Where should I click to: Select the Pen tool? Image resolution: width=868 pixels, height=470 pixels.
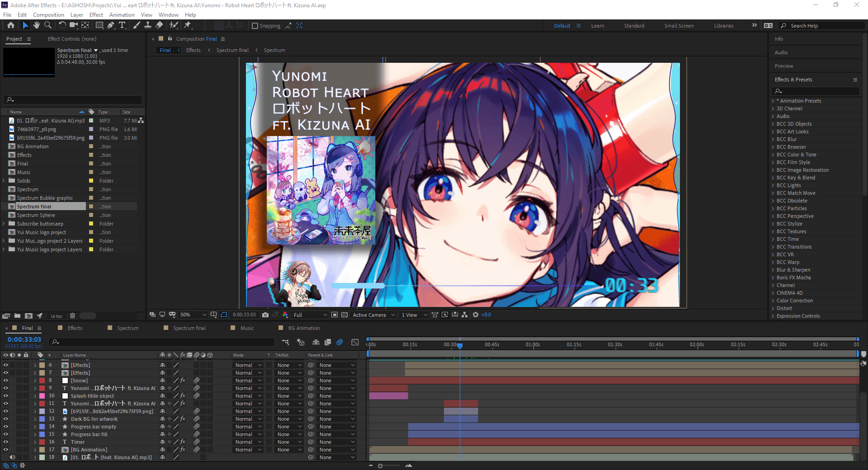tap(111, 25)
